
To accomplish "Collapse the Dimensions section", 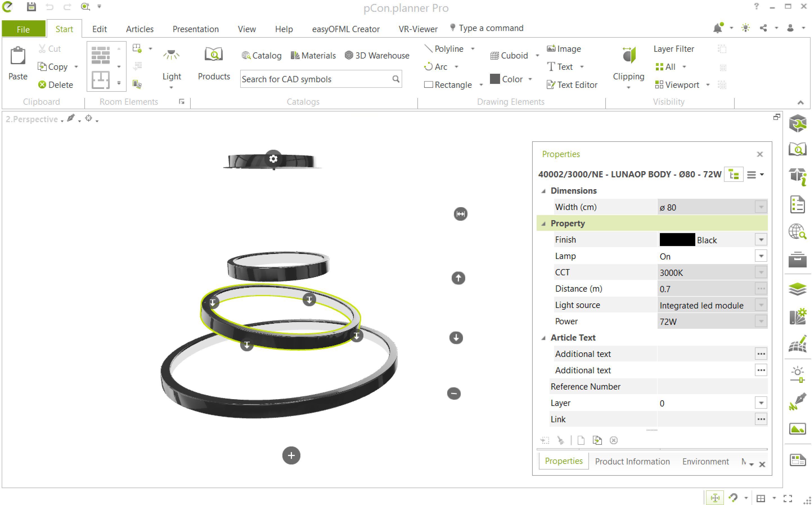I will click(543, 191).
